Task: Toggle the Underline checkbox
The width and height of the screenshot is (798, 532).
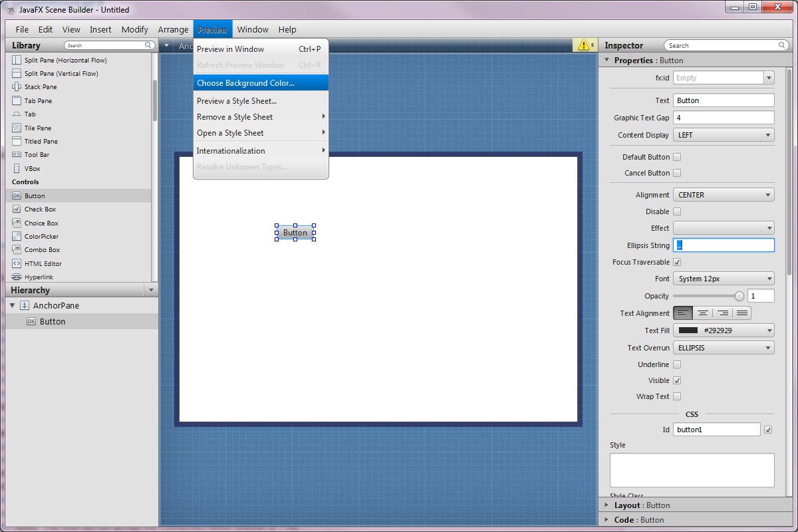Action: click(x=677, y=365)
